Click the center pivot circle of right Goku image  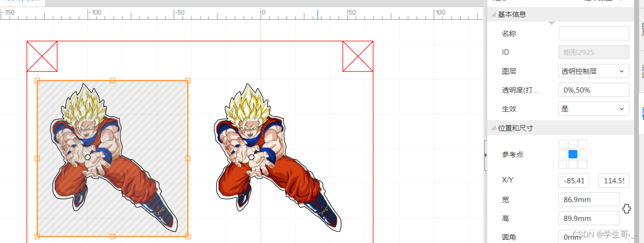point(252,157)
